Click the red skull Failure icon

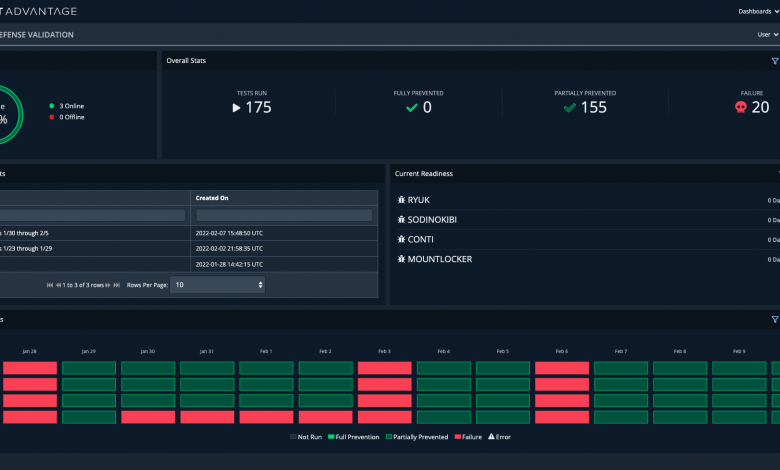point(741,107)
